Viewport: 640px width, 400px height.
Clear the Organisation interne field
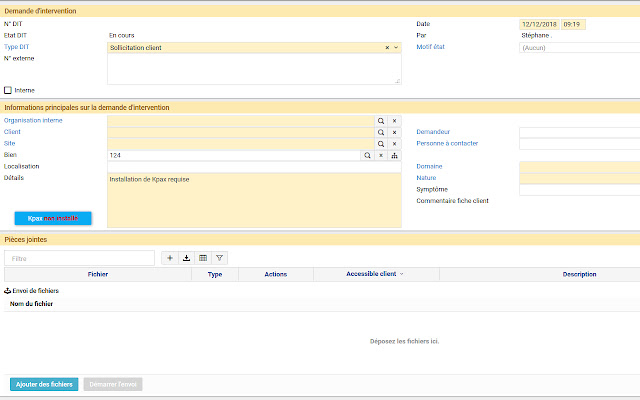394,121
